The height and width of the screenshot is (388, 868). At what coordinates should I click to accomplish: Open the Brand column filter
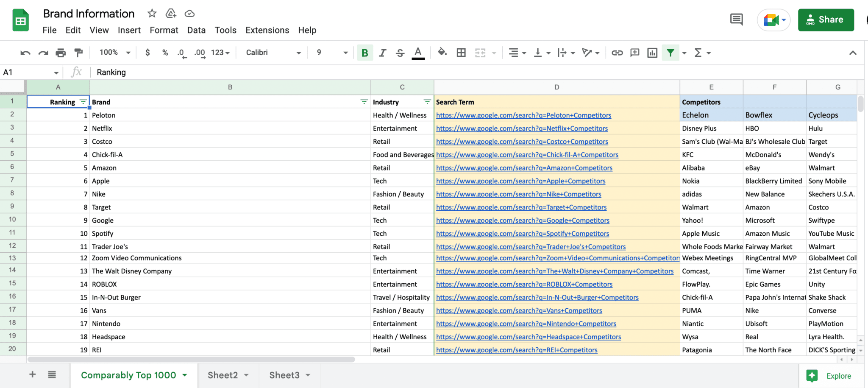[364, 102]
